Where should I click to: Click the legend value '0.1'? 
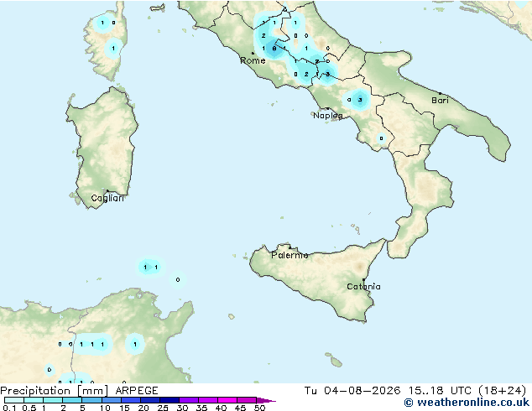pos(9,408)
